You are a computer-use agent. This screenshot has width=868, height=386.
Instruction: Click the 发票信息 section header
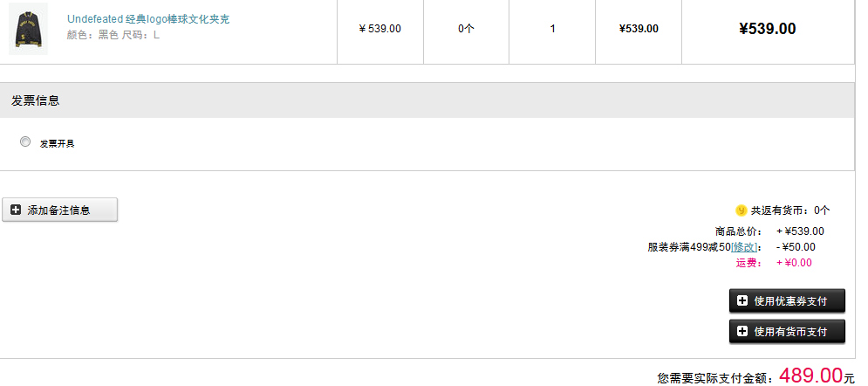36,100
